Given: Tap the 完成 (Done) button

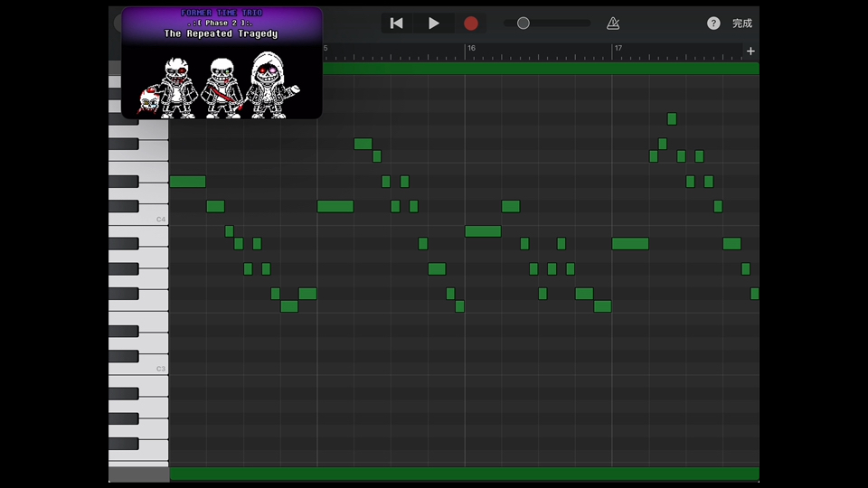Looking at the screenshot, I should tap(742, 23).
